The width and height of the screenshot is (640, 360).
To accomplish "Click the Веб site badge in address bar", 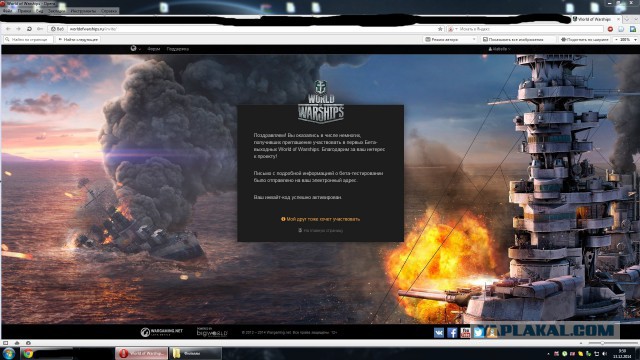I will pos(58,29).
